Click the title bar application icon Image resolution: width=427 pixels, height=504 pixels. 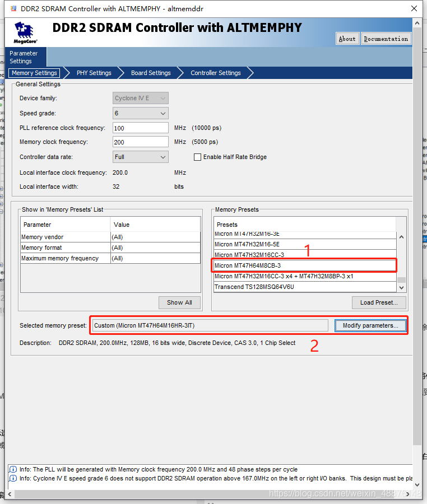tap(13, 8)
